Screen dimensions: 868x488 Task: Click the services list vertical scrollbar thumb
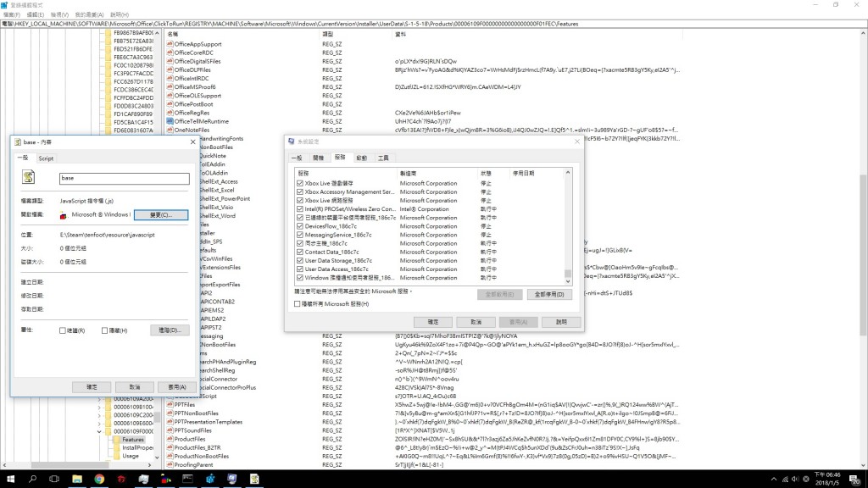[567, 274]
